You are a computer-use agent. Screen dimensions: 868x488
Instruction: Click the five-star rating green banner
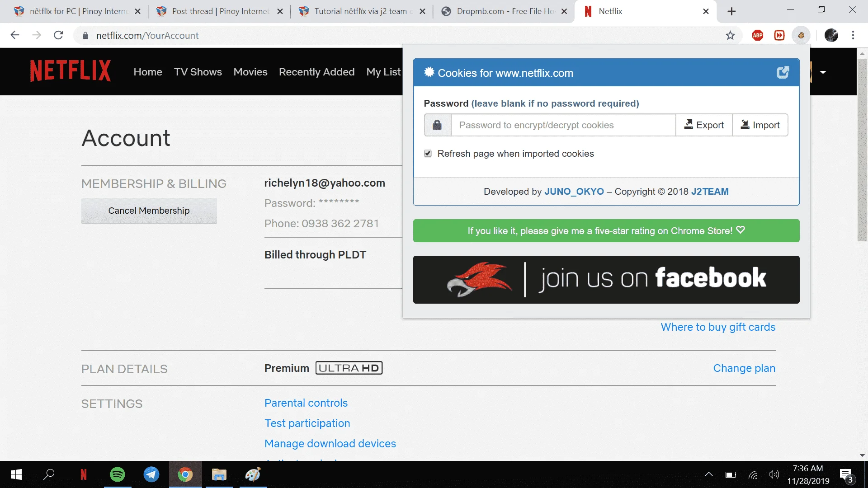coord(606,231)
